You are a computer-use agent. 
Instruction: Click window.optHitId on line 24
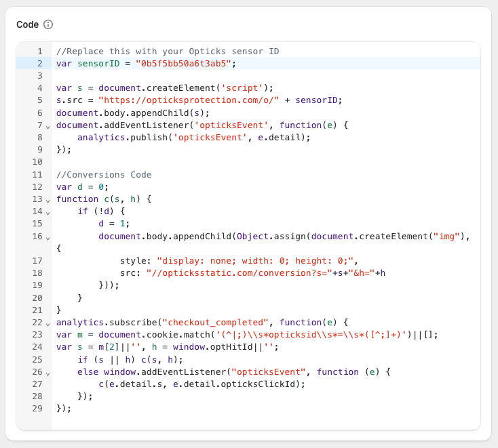pyautogui.click(x=212, y=347)
